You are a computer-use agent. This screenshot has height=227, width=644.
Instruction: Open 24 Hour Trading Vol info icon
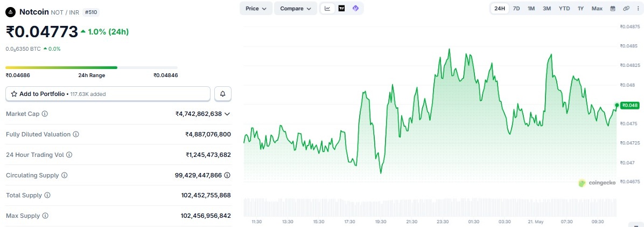69,155
